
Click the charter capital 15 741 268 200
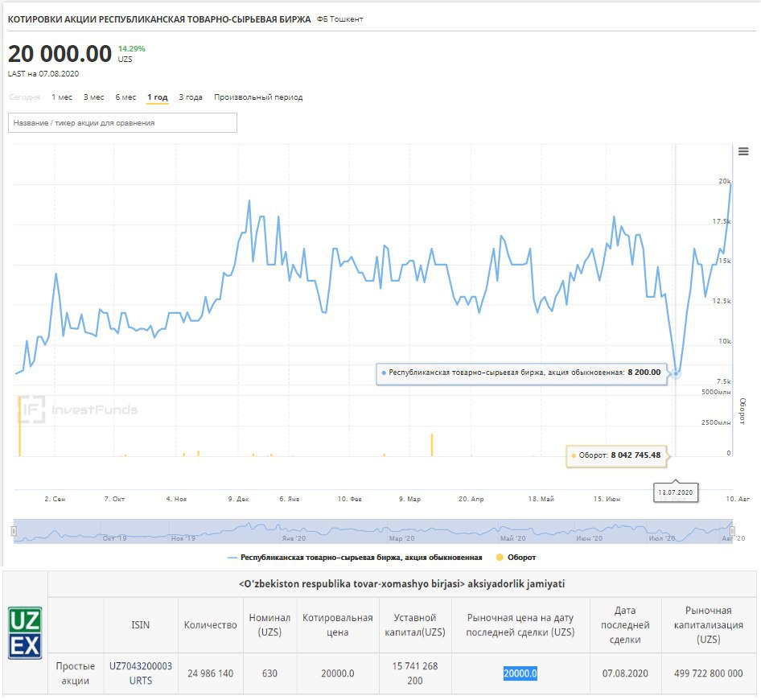415,673
